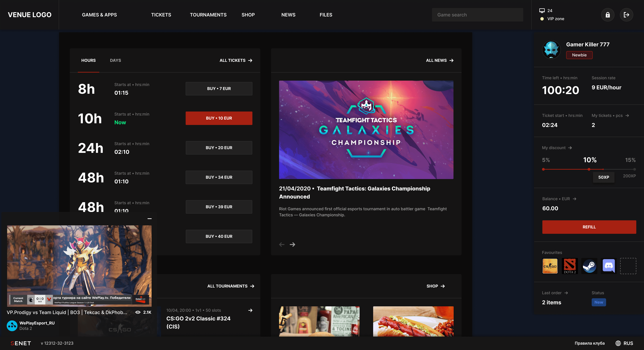This screenshot has width=644, height=350.
Task: Open Правила клуба link
Action: point(589,343)
